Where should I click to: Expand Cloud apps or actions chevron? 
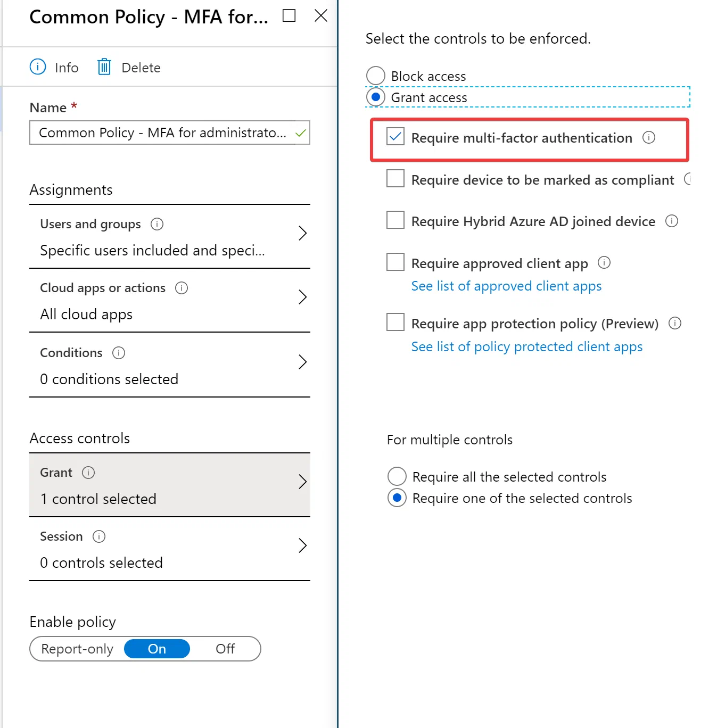click(302, 297)
